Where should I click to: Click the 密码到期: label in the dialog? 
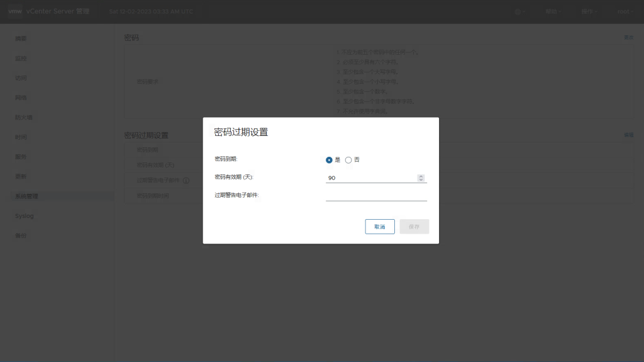pos(226,159)
